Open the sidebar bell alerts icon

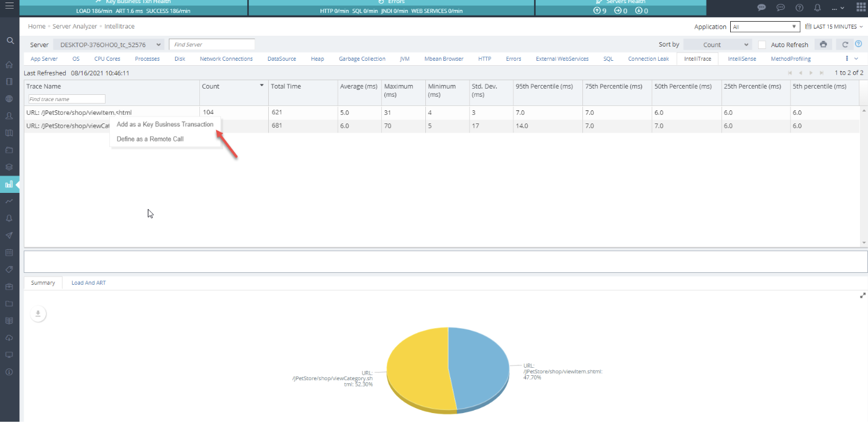(9, 218)
